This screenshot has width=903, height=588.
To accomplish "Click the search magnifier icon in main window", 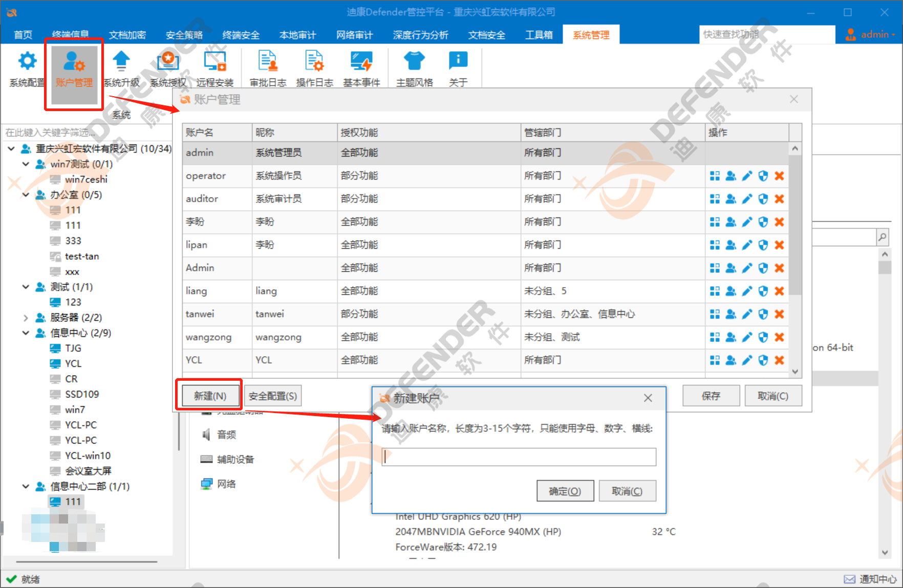I will 883,237.
